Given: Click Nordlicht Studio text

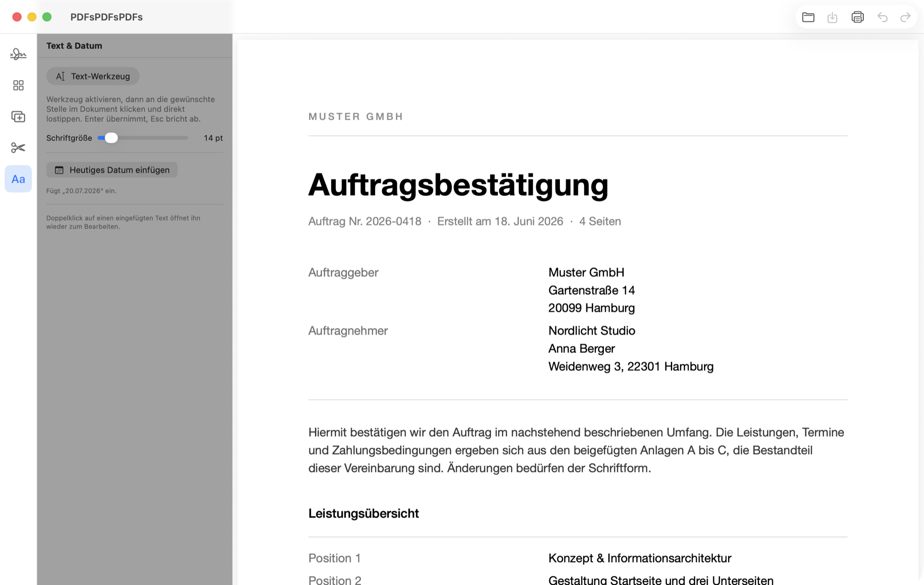Looking at the screenshot, I should click(x=592, y=331).
